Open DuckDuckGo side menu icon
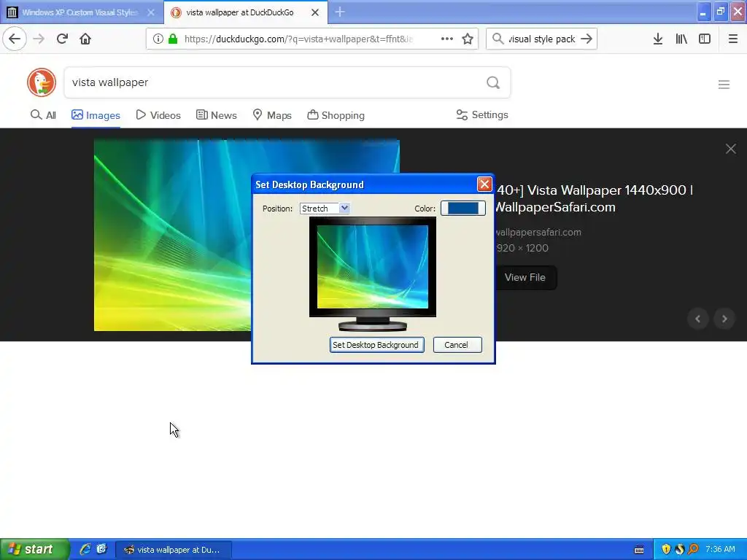This screenshot has height=560, width=747. 724,85
